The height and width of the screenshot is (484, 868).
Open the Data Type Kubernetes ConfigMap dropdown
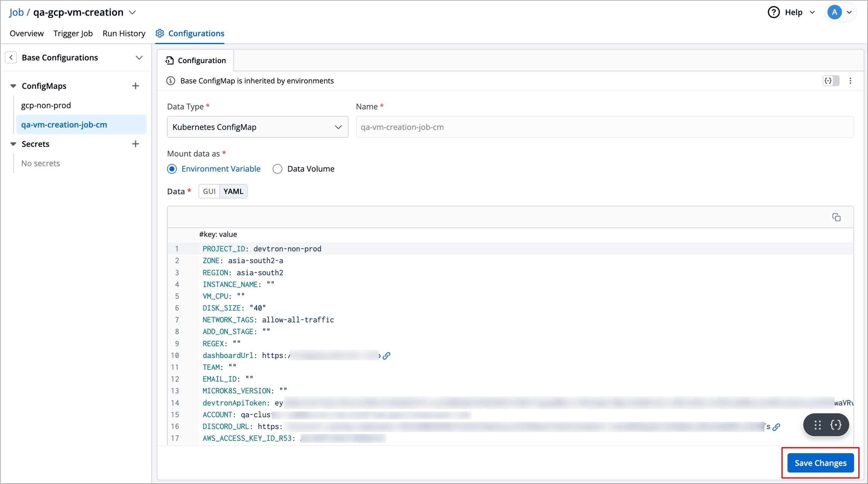[257, 127]
